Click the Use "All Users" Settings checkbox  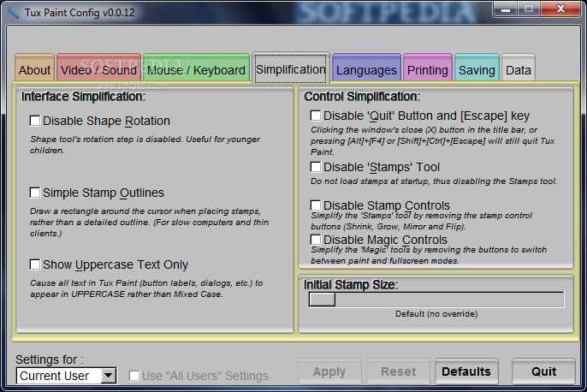tap(134, 376)
